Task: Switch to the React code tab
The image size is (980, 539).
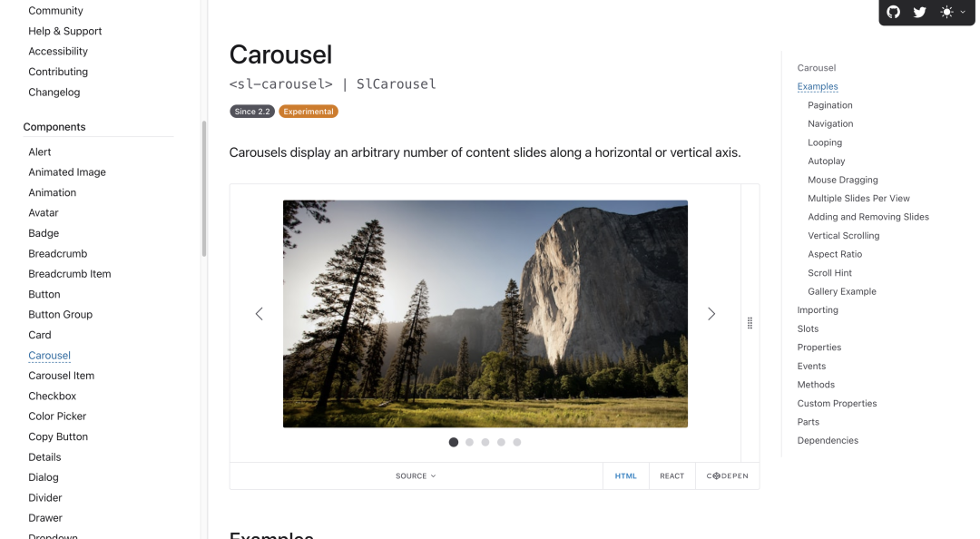Action: coord(671,475)
